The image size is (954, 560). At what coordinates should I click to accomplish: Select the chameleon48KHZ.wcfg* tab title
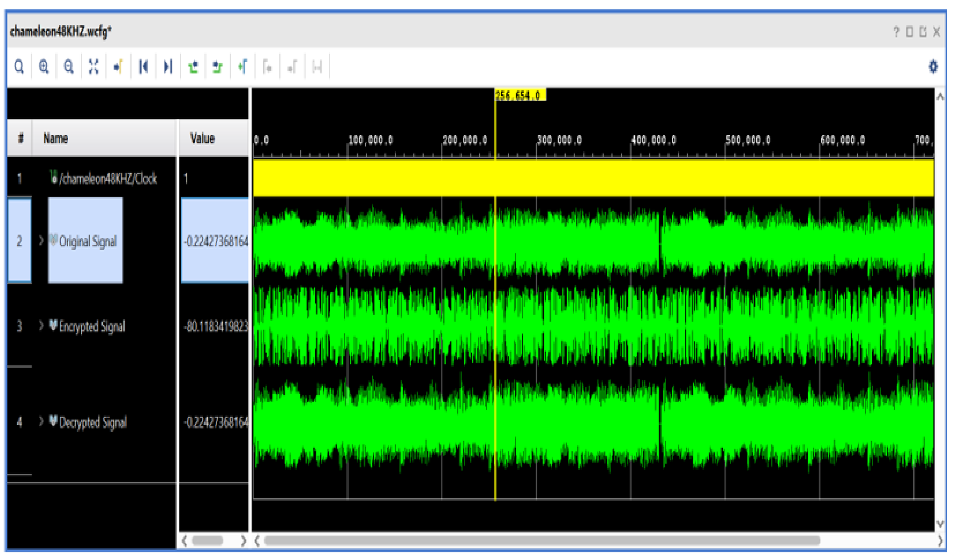tap(61, 31)
